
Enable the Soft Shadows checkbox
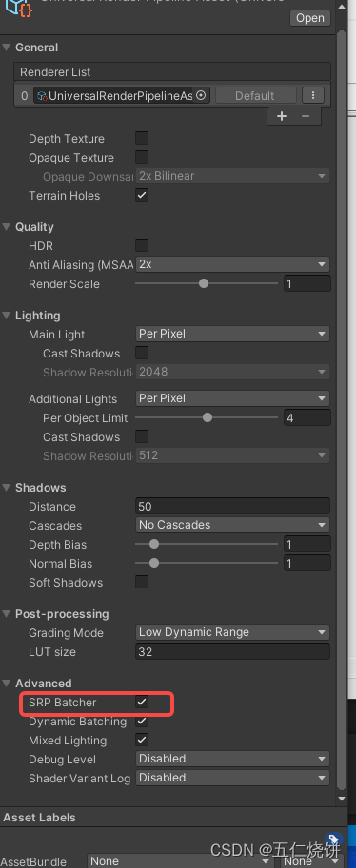[142, 582]
